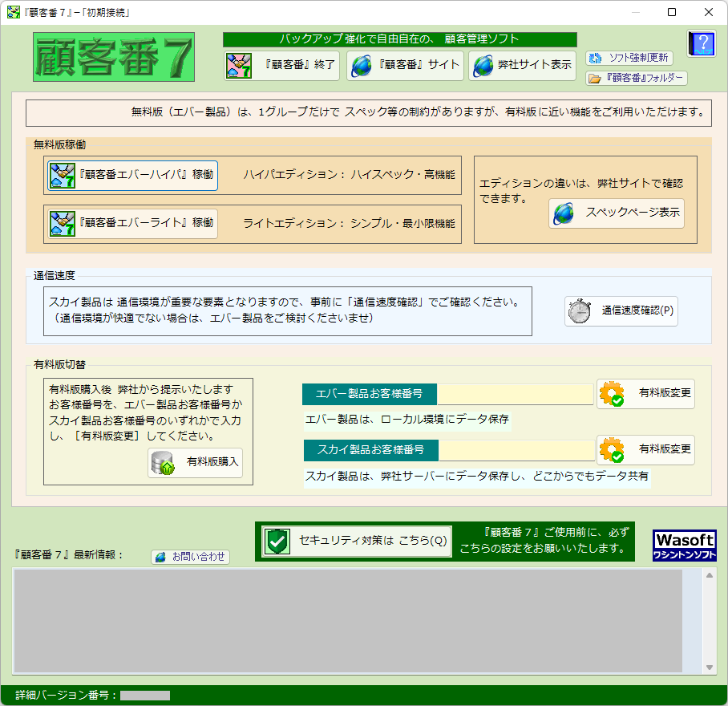Click the エバー製品お客様番号 teal label
Image resolution: width=728 pixels, height=706 pixels.
(x=369, y=395)
